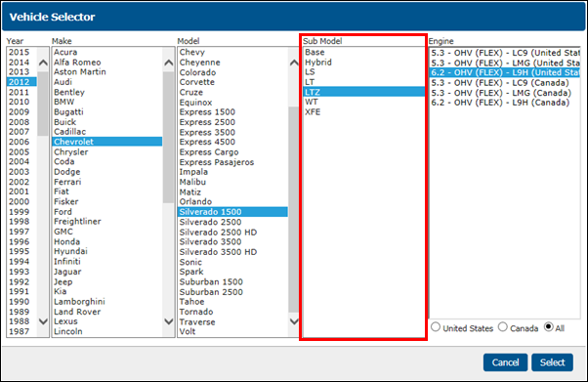
Task: Select Silverado 2500 HD in the Model list
Action: pos(232,233)
